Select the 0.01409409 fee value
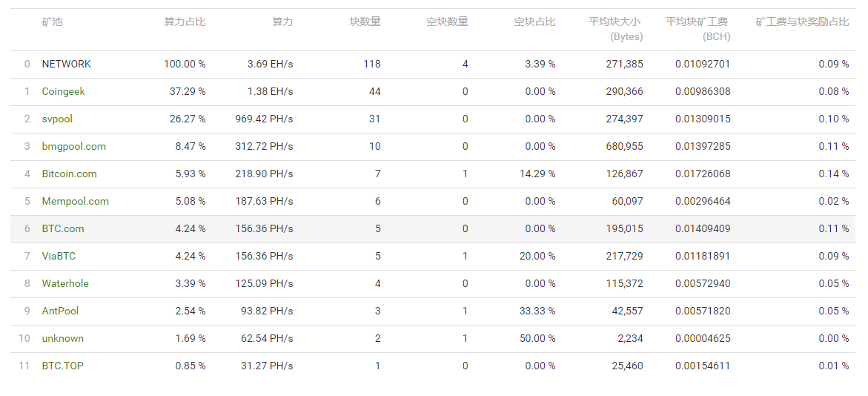The height and width of the screenshot is (396, 868). click(703, 228)
